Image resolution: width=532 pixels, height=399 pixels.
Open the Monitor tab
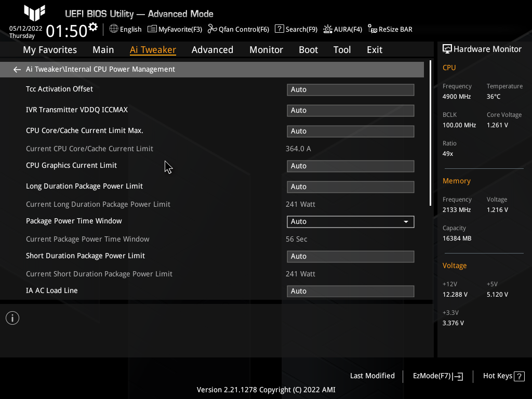[267, 50]
